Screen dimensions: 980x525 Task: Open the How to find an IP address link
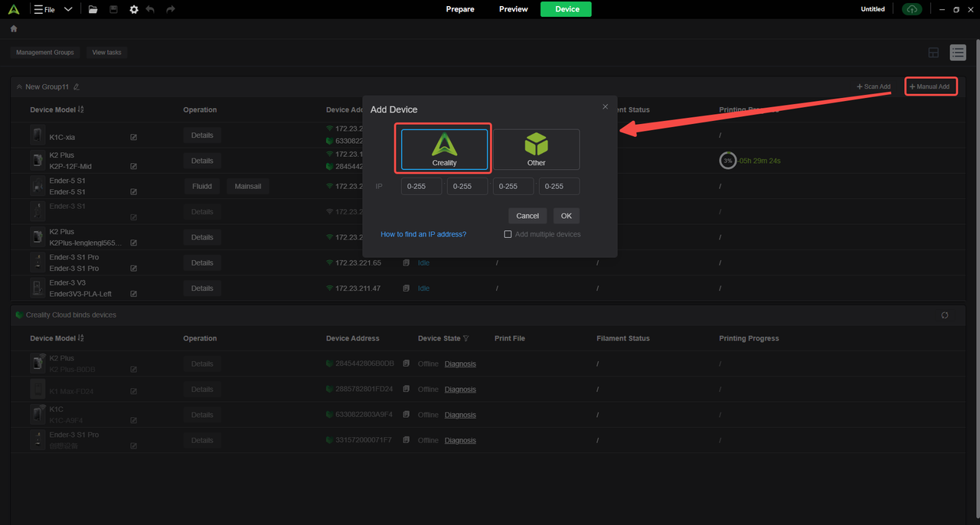(423, 234)
